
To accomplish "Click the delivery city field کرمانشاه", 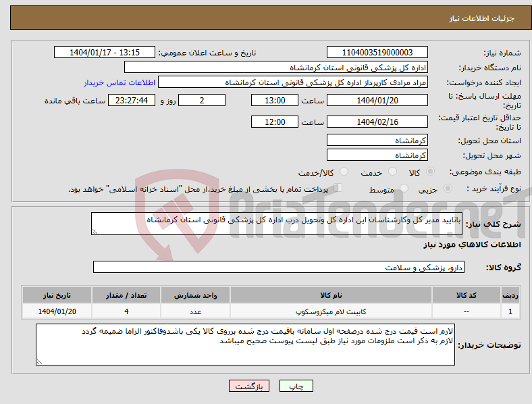I will click(x=377, y=155).
